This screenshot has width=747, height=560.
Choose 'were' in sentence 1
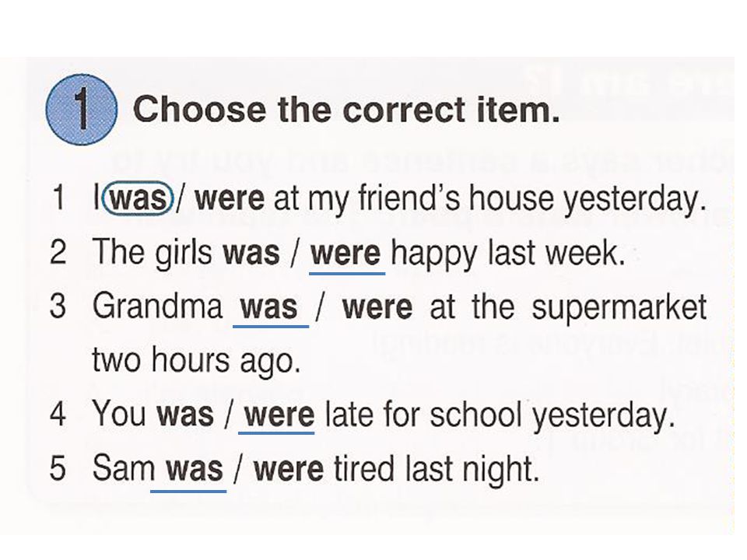[230, 198]
